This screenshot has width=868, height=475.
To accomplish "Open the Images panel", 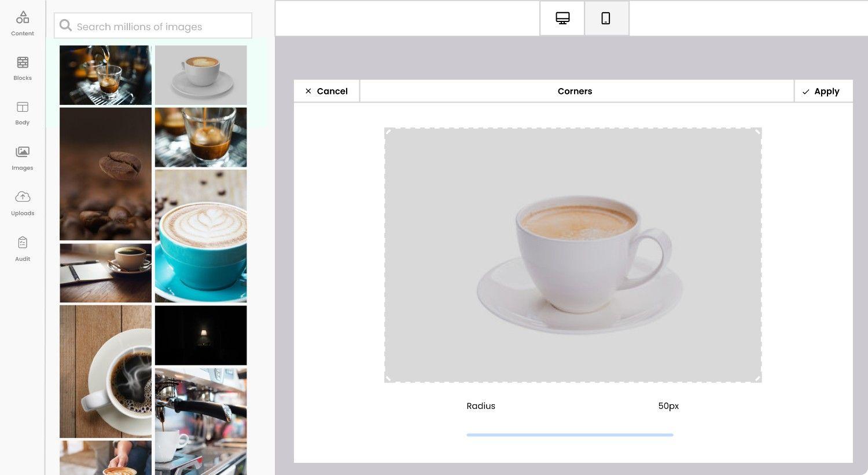I will 22,158.
